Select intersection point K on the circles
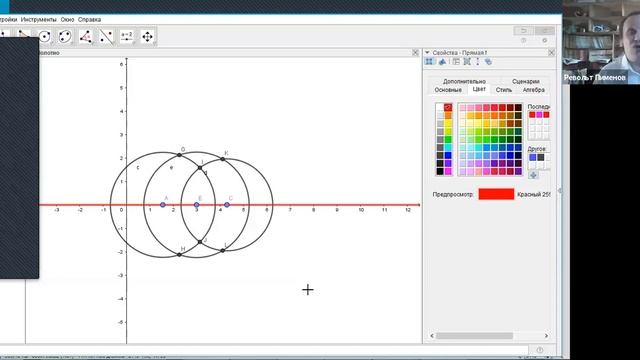Image resolution: width=640 pixels, height=360 pixels. 222,159
